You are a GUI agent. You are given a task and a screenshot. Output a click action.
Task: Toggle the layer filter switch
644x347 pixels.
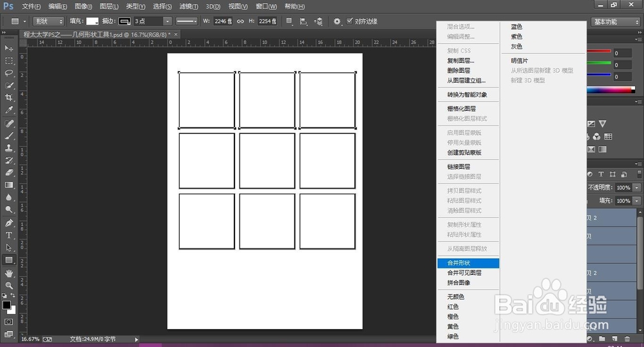tap(639, 174)
